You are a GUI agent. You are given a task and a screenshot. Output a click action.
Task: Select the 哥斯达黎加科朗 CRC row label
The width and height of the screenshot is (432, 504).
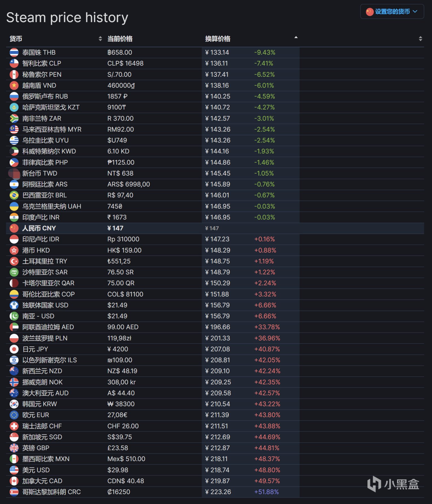(x=52, y=492)
